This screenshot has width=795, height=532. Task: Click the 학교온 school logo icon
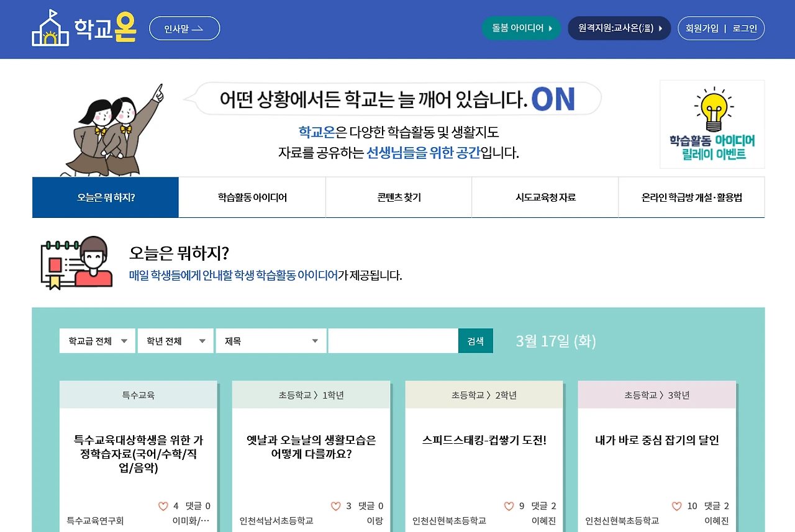pos(50,27)
